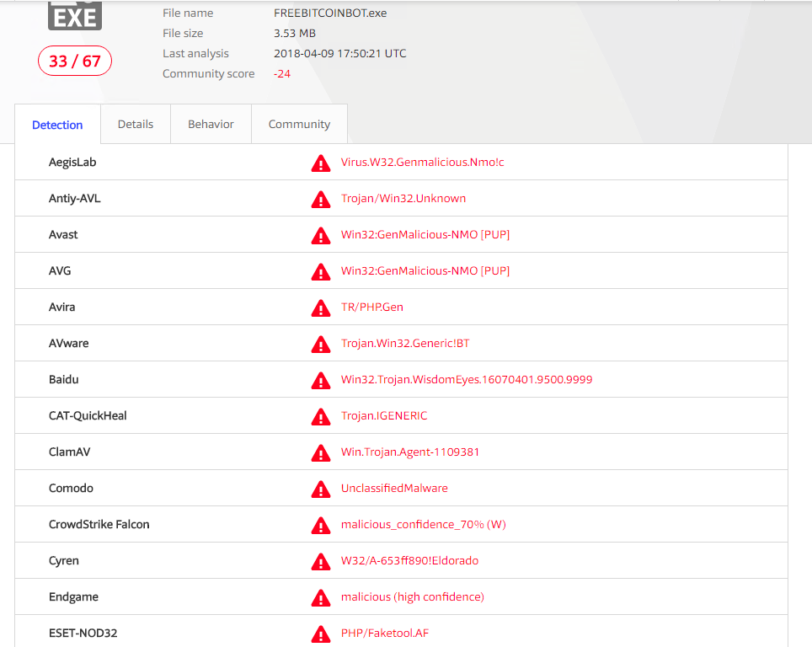Click the FREEBITCOINBOT.exe file name

(x=330, y=13)
